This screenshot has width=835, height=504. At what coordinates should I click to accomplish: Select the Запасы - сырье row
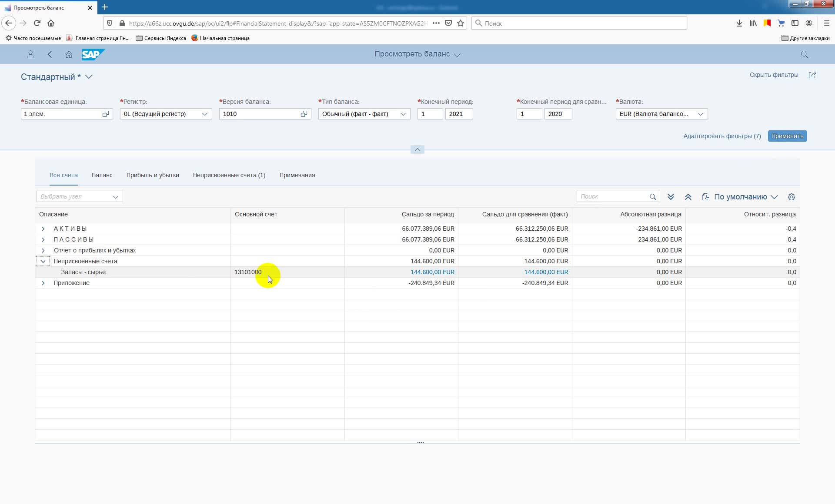point(417,272)
